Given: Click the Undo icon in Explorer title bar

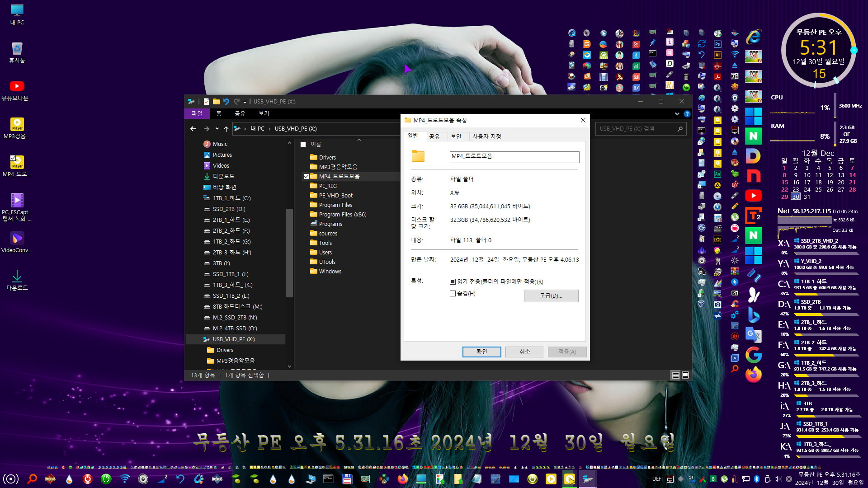Looking at the screenshot, I should tap(226, 102).
